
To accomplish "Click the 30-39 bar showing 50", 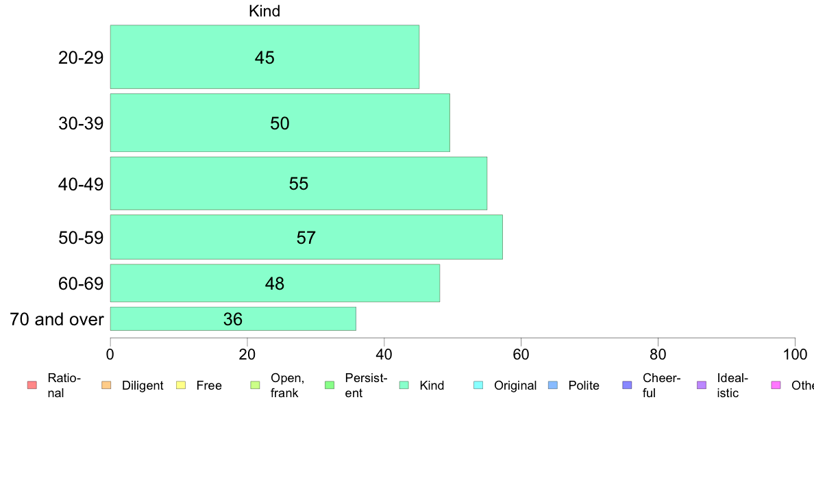I will pos(280,123).
